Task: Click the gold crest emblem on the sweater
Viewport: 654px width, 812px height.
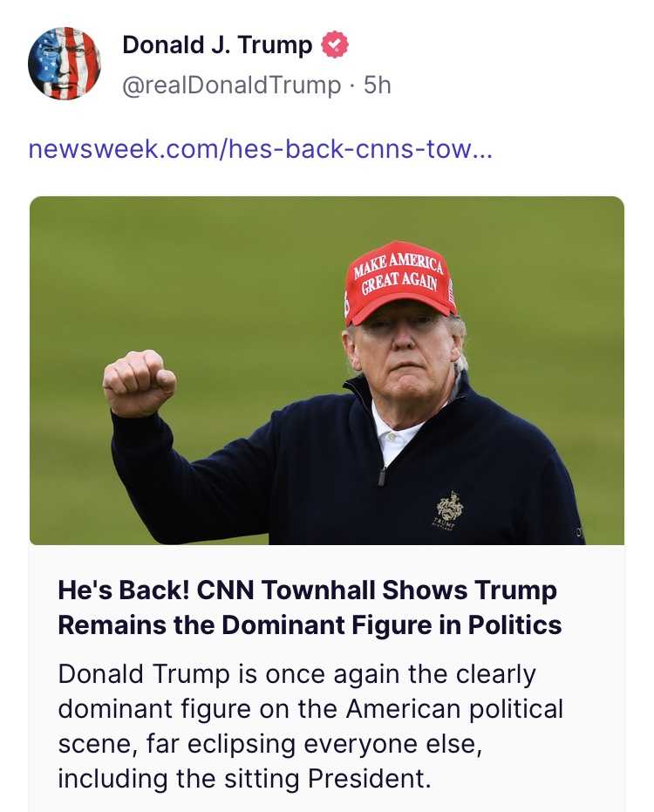Action: point(450,505)
